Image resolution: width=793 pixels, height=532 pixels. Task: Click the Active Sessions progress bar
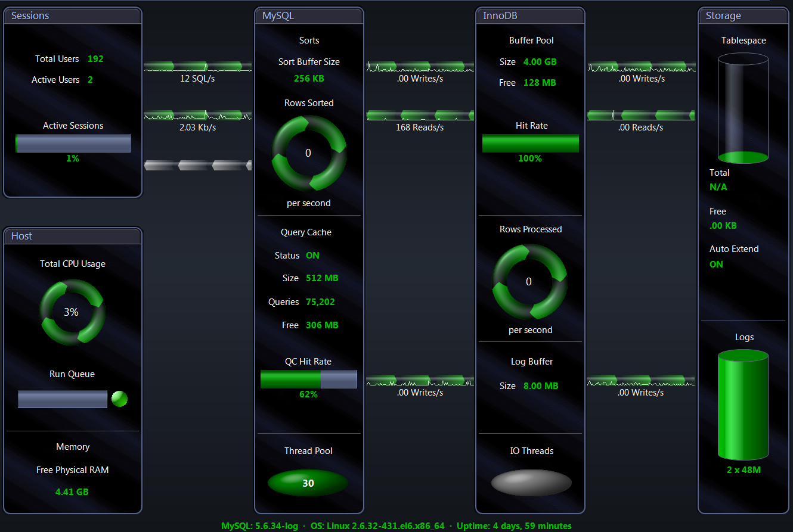click(x=73, y=143)
